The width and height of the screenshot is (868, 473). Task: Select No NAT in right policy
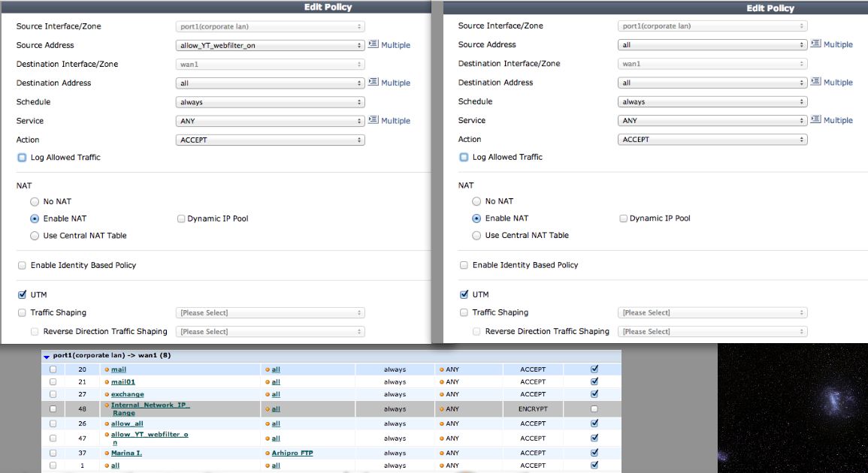coord(476,201)
